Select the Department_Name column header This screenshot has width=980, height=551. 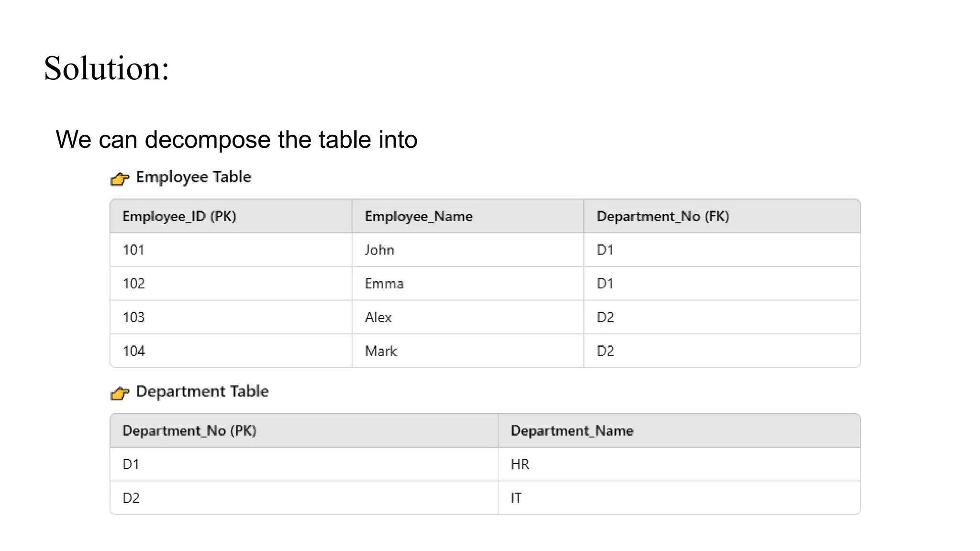(572, 430)
